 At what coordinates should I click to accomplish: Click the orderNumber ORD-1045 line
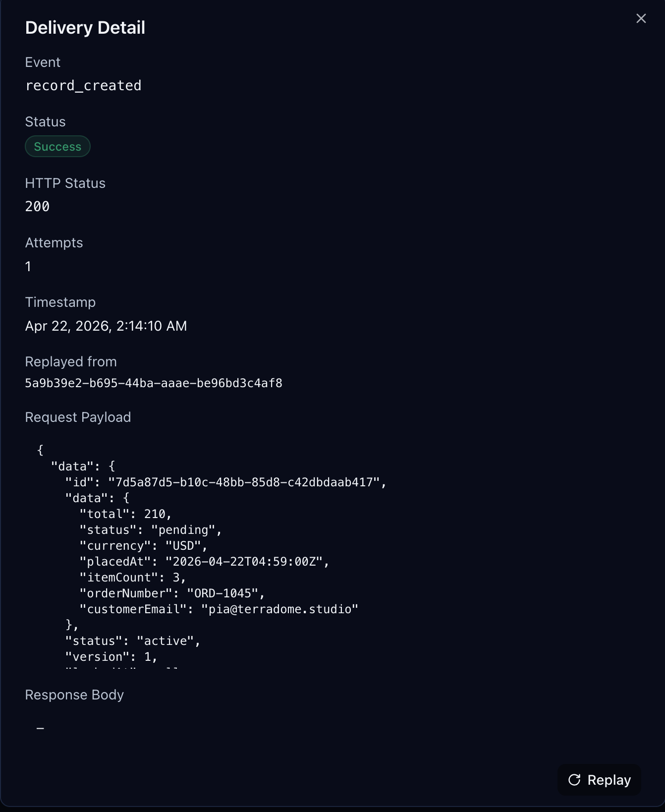[172, 593]
